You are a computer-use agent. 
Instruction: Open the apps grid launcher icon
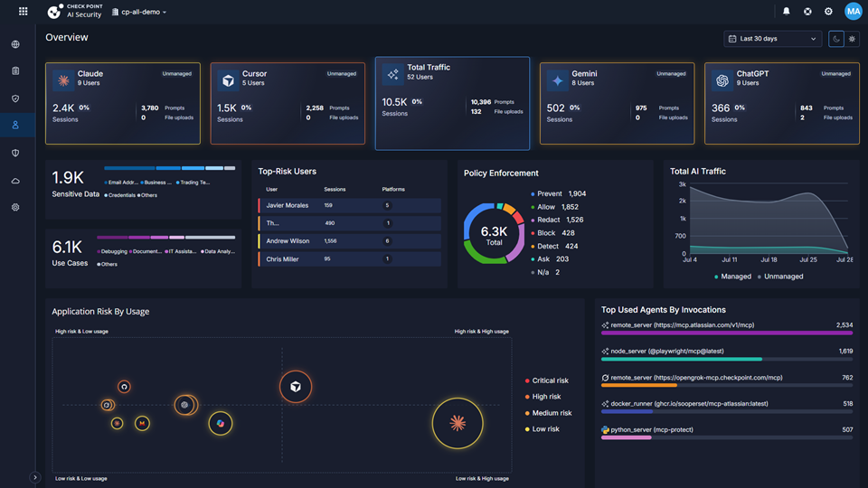[x=23, y=11]
